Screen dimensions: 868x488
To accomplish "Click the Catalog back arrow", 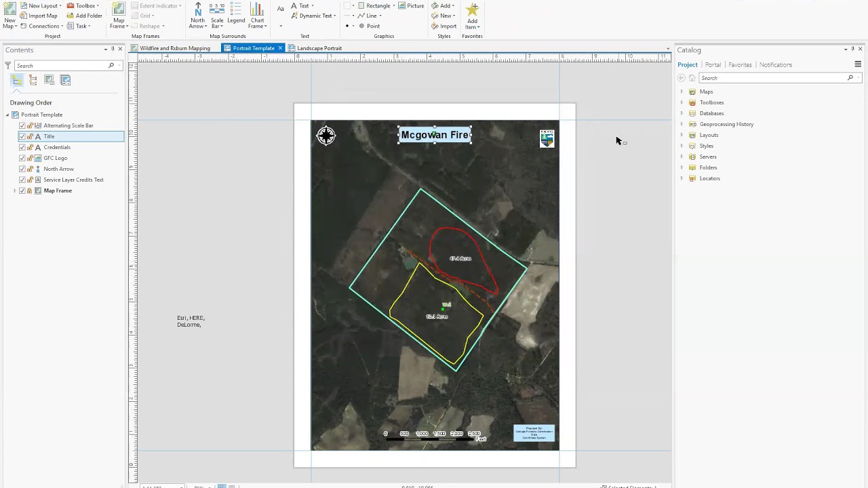I will coord(682,78).
